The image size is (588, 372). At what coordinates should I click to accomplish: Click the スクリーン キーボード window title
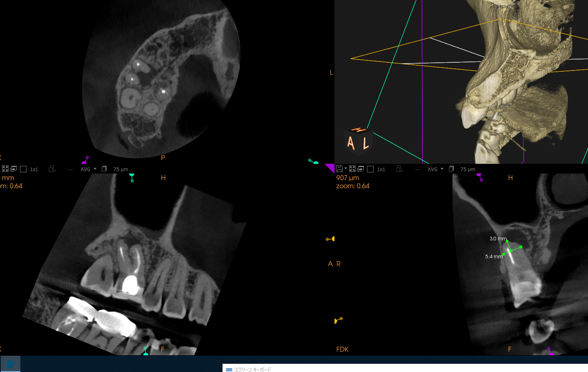pyautogui.click(x=252, y=370)
